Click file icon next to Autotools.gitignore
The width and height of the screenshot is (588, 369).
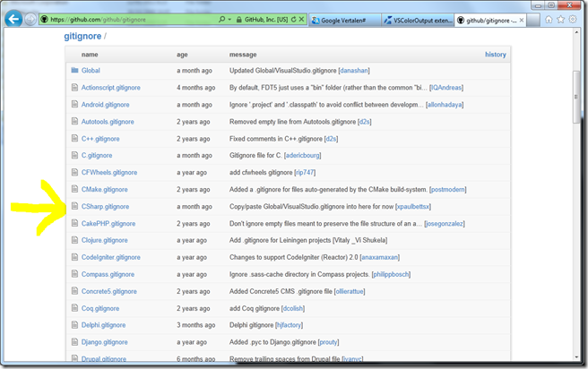(x=74, y=122)
